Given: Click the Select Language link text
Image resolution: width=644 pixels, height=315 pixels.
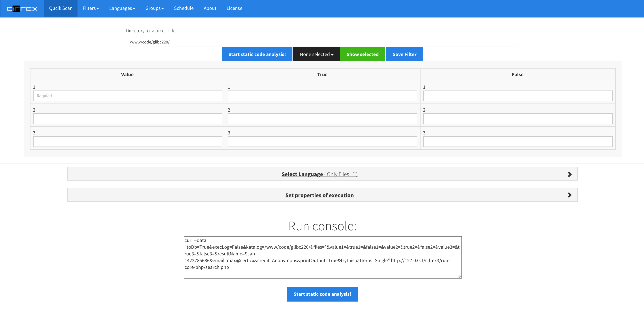Looking at the screenshot, I should coord(302,174).
